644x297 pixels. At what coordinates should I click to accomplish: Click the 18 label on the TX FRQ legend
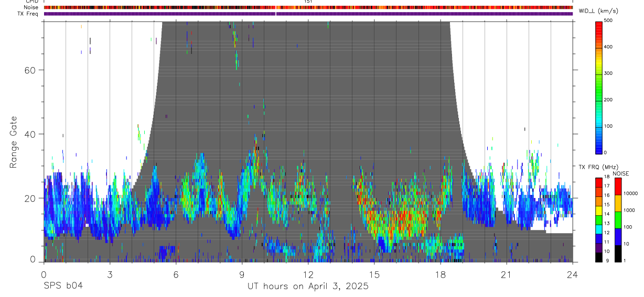(x=606, y=177)
